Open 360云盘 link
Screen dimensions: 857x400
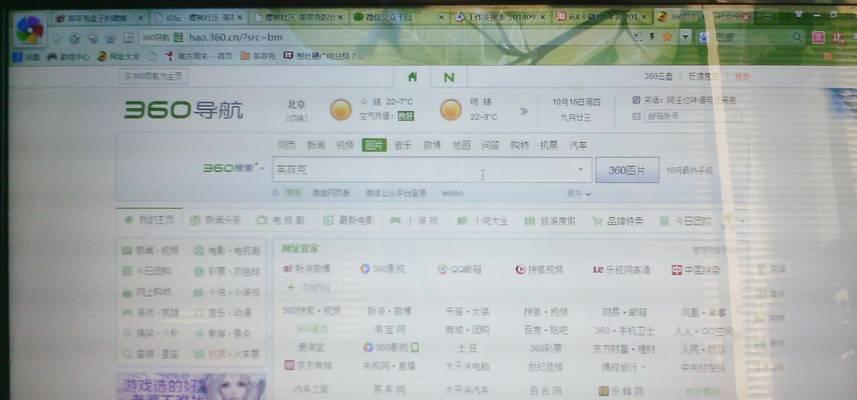tap(658, 77)
